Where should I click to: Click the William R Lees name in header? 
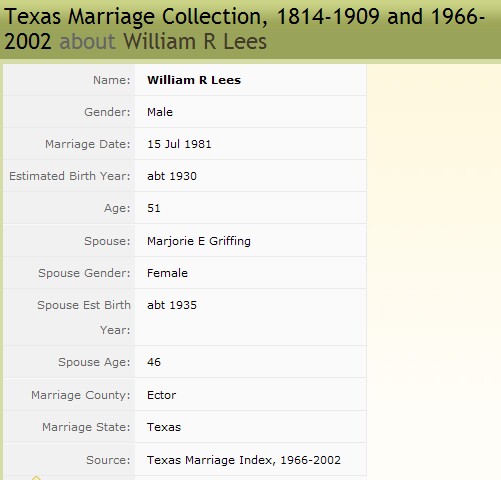pyautogui.click(x=195, y=41)
